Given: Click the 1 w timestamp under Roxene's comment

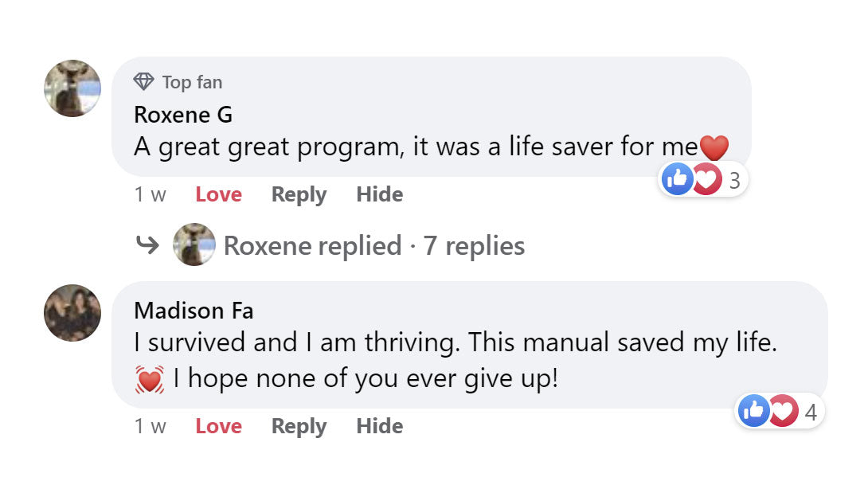Looking at the screenshot, I should (x=150, y=195).
